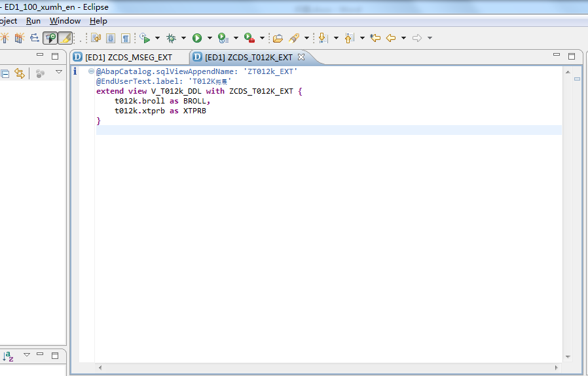Toggle Show Whitespace Characters pilcrow button

(125, 38)
